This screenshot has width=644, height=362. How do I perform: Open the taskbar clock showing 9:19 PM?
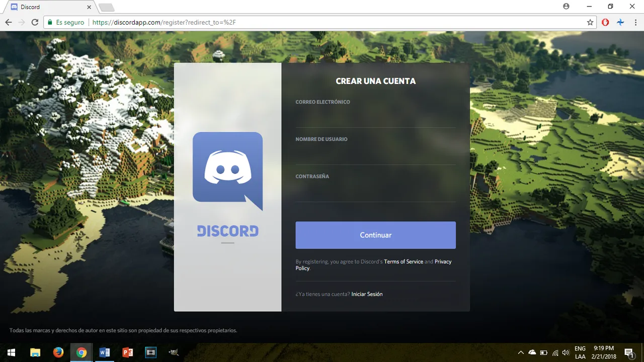tap(604, 352)
